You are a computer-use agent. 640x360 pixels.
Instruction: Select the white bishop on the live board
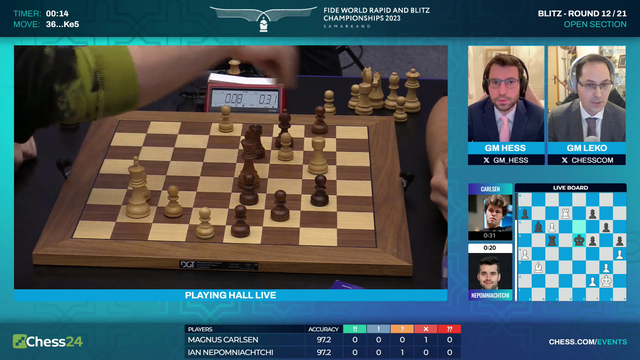pyautogui.click(x=538, y=267)
